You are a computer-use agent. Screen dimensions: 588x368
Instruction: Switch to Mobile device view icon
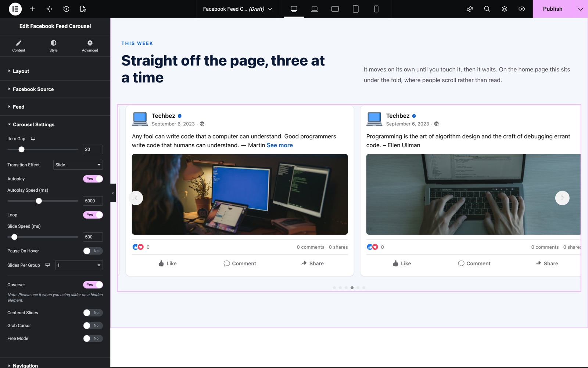coord(376,9)
